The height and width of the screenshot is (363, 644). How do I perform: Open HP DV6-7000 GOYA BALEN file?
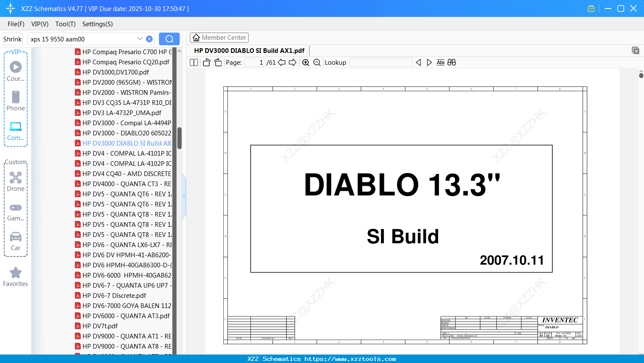(x=123, y=305)
